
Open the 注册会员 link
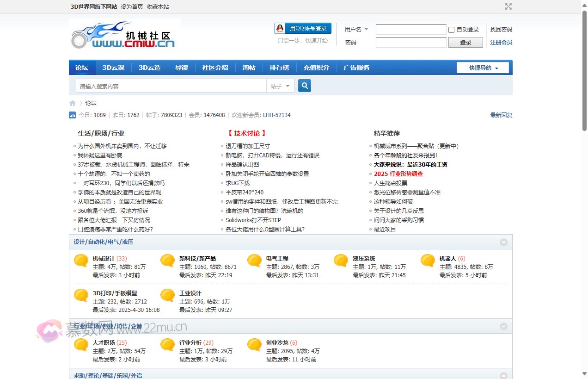pyautogui.click(x=501, y=43)
